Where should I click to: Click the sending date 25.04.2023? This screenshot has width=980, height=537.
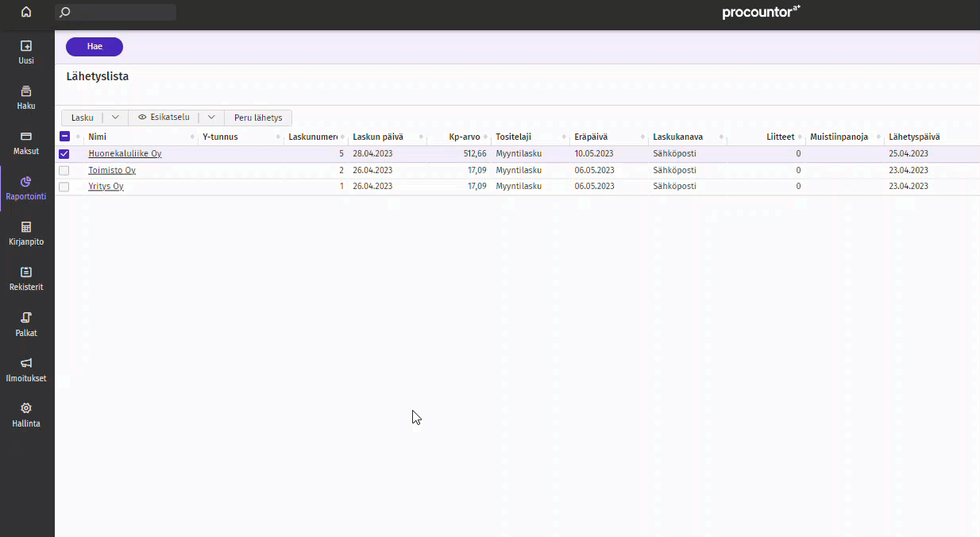909,154
